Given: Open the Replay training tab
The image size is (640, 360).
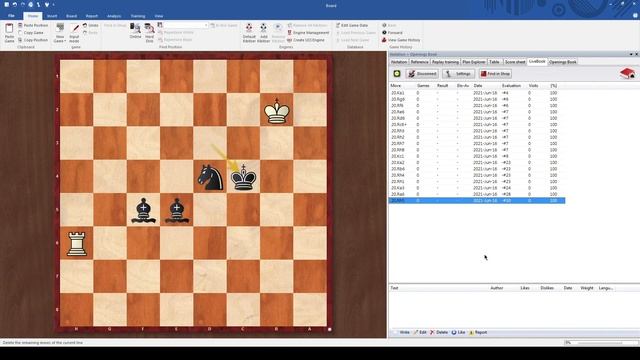Looking at the screenshot, I should 445,62.
